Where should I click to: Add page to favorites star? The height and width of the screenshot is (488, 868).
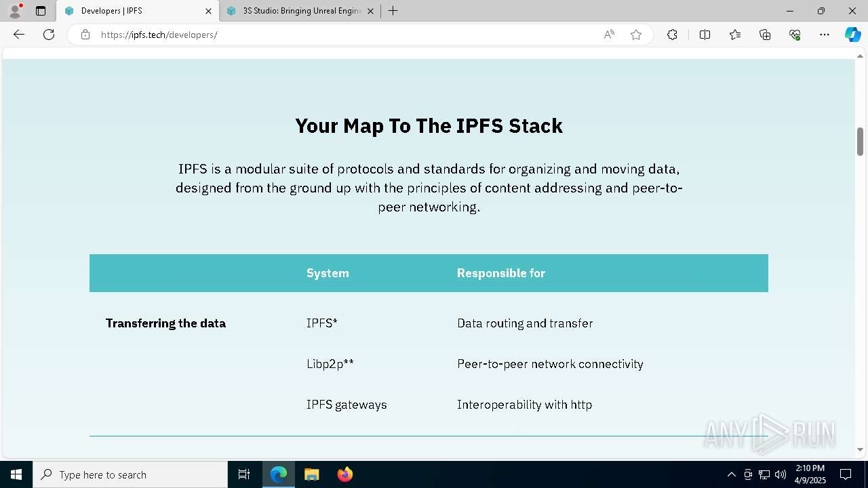tap(636, 35)
